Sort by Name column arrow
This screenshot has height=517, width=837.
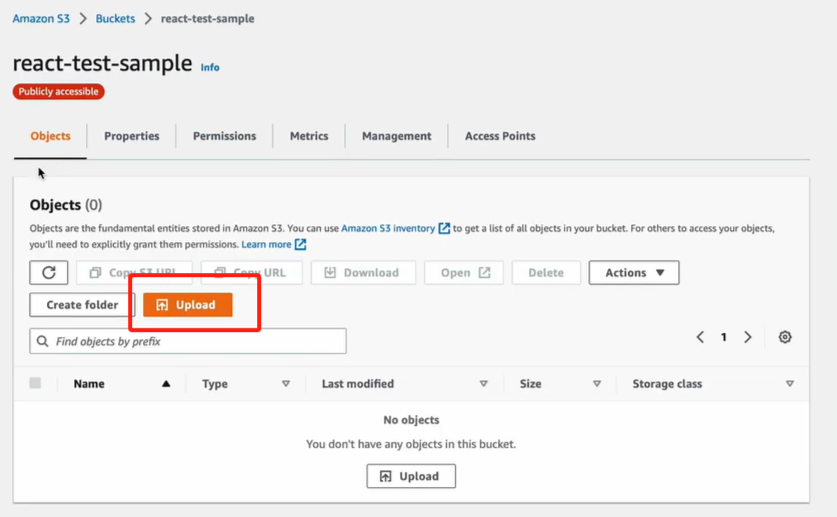(166, 384)
